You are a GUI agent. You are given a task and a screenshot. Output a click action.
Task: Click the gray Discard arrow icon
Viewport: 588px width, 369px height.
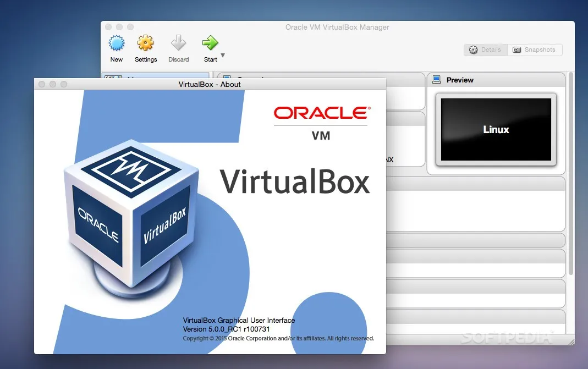pos(178,43)
